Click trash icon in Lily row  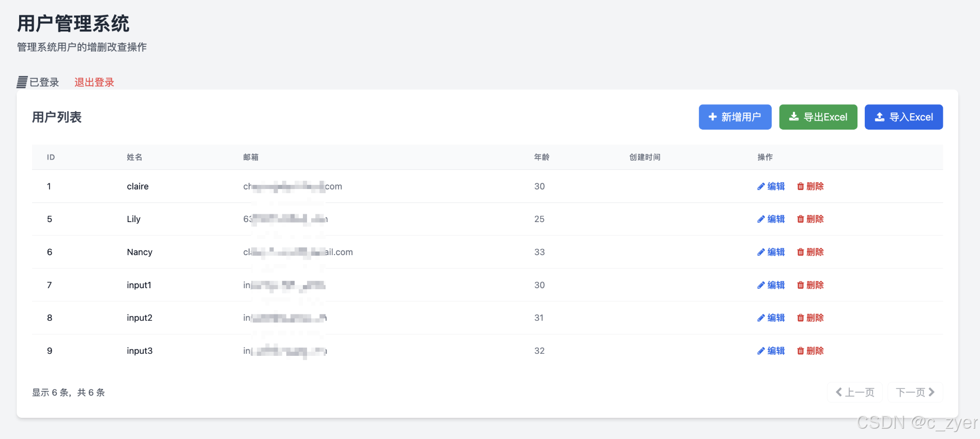pyautogui.click(x=801, y=219)
